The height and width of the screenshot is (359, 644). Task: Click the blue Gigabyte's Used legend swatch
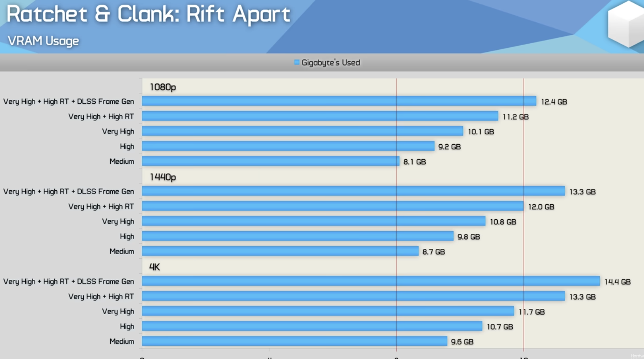tap(297, 62)
